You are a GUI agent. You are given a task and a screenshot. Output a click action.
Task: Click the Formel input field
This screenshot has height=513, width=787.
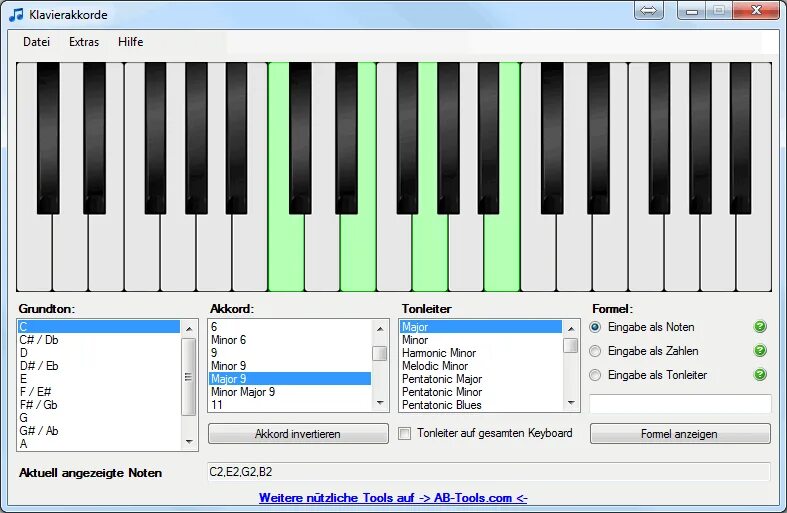pyautogui.click(x=680, y=404)
